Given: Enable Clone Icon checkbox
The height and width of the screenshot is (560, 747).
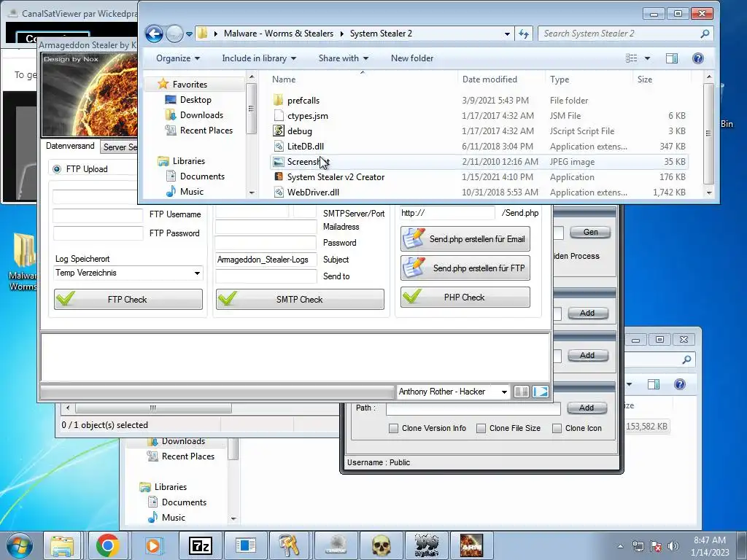Looking at the screenshot, I should point(557,428).
